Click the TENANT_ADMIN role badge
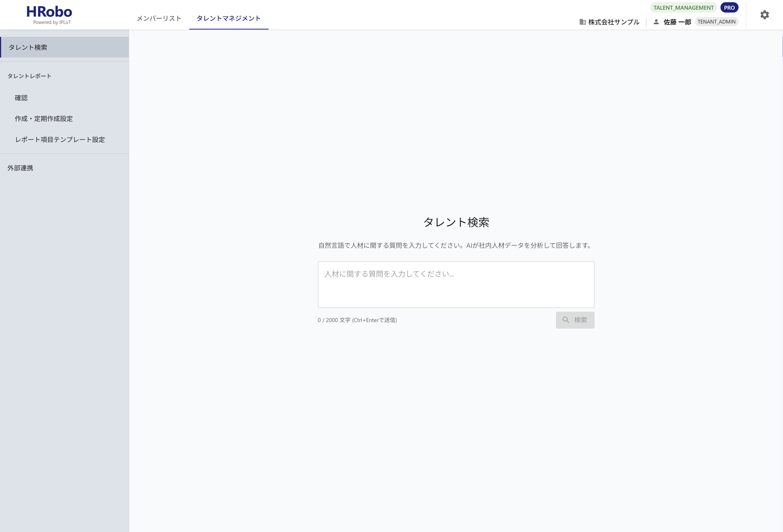Screen dimensions: 783x532 pos(716,22)
